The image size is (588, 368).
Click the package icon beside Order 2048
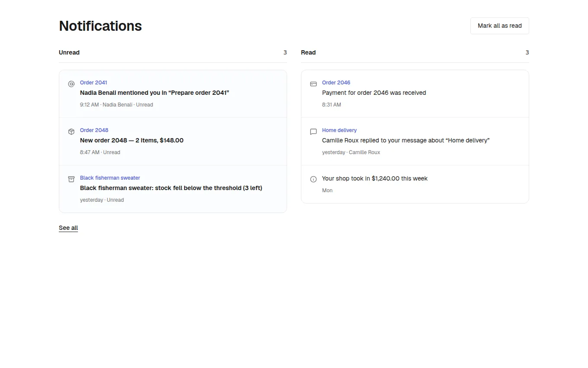pyautogui.click(x=71, y=132)
